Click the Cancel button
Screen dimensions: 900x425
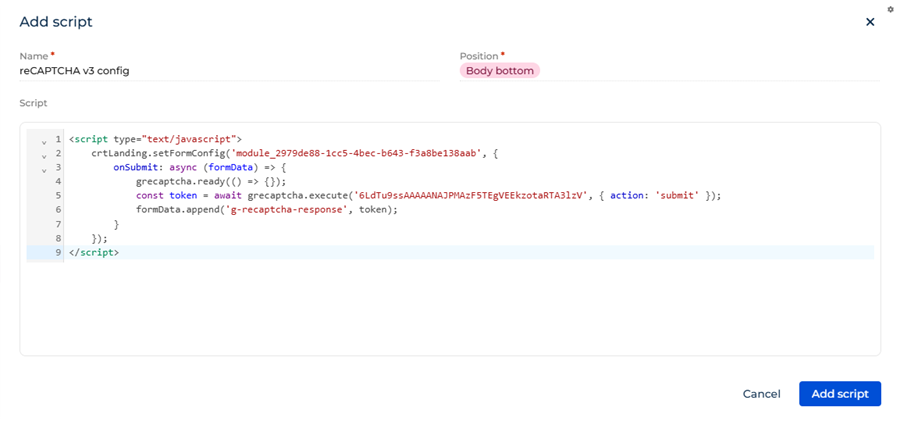[761, 394]
